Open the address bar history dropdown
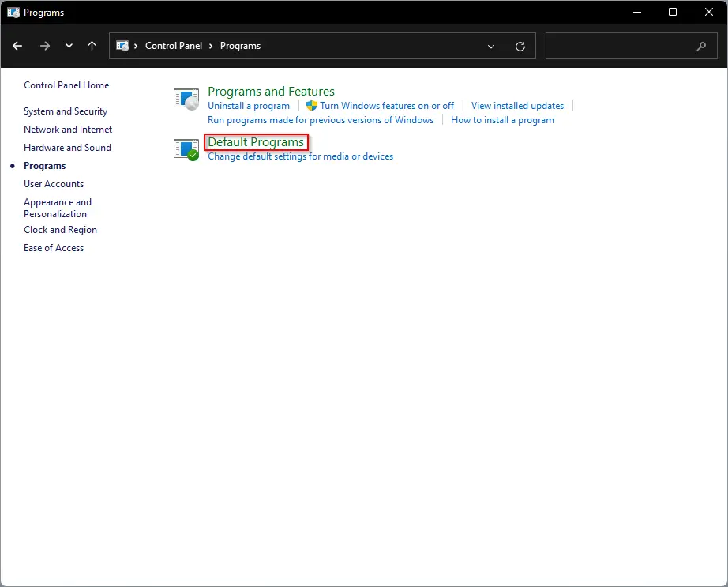 pos(491,46)
